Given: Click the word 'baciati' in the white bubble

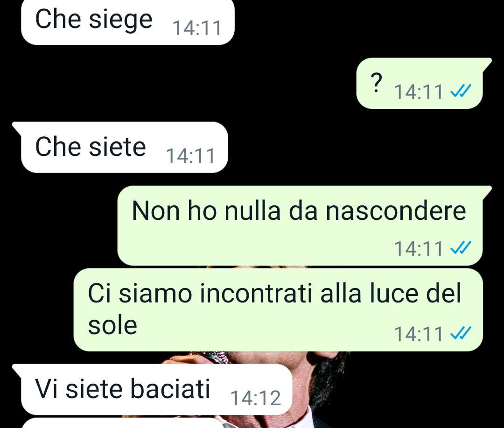Looking at the screenshot, I should tap(170, 389).
